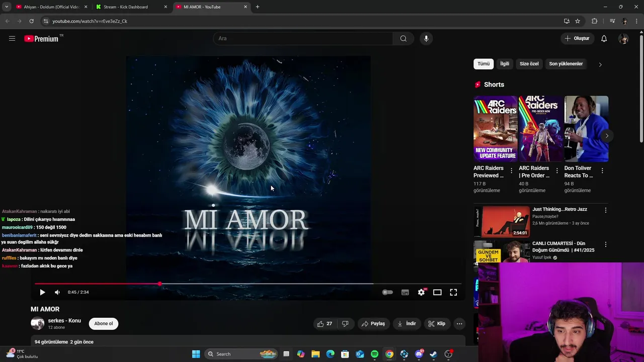Toggle subtitles in the video player
Image resolution: width=644 pixels, height=362 pixels.
pos(405,292)
